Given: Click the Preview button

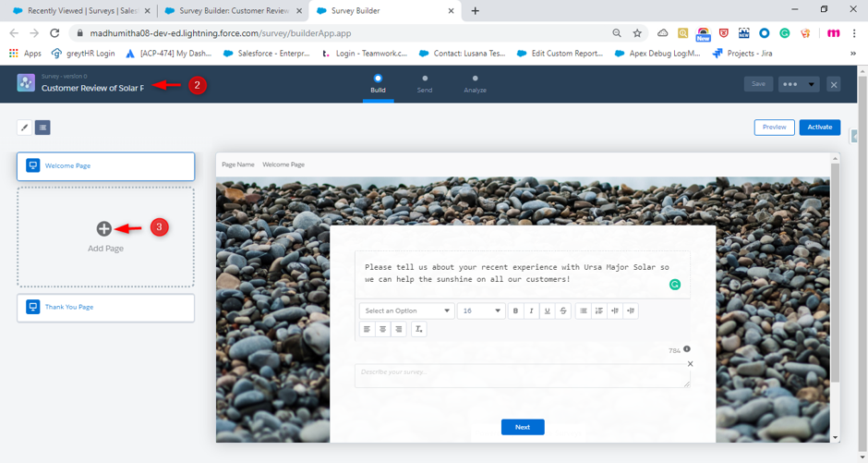Looking at the screenshot, I should point(774,128).
